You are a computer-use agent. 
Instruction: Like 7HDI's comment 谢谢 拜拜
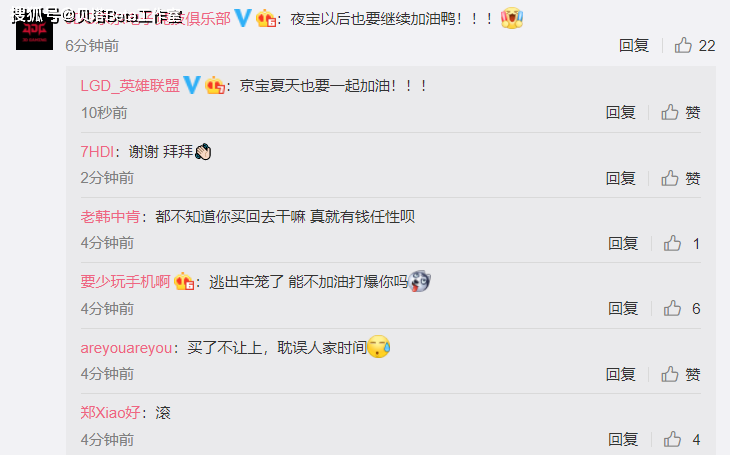(x=670, y=178)
